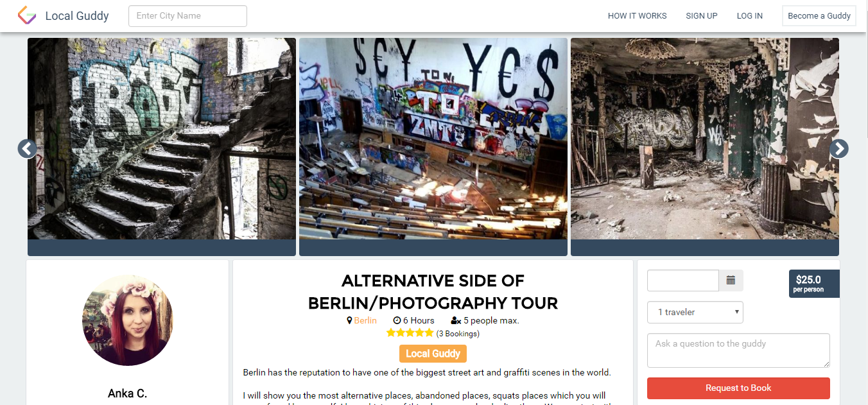Focus the Enter City Name search field
Screen dimensions: 868x405
(187, 16)
